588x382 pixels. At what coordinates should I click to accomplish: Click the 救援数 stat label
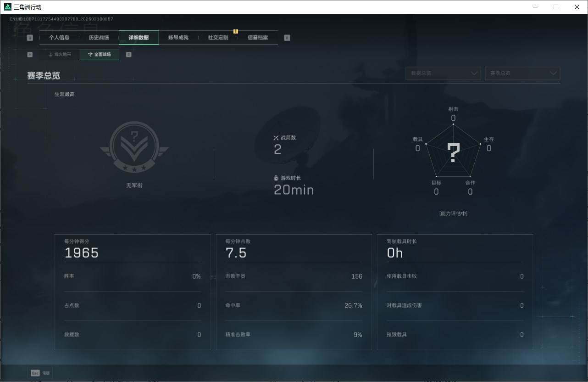point(72,335)
